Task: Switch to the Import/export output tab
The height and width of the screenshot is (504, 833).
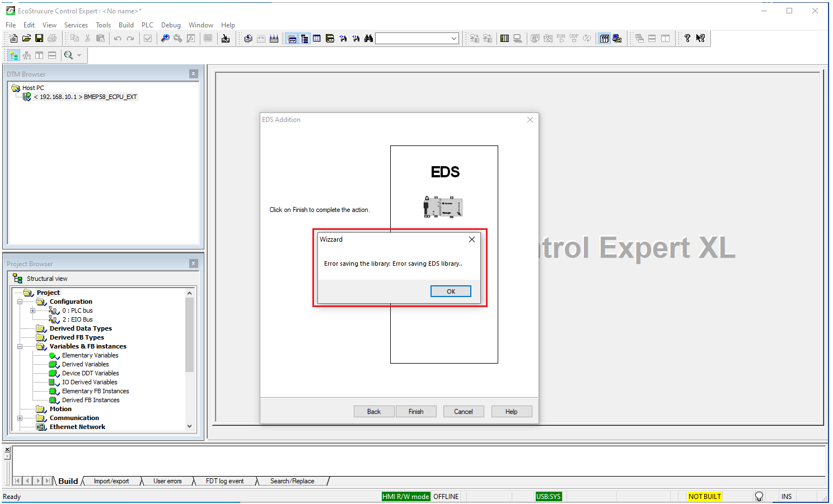Action: (x=111, y=481)
